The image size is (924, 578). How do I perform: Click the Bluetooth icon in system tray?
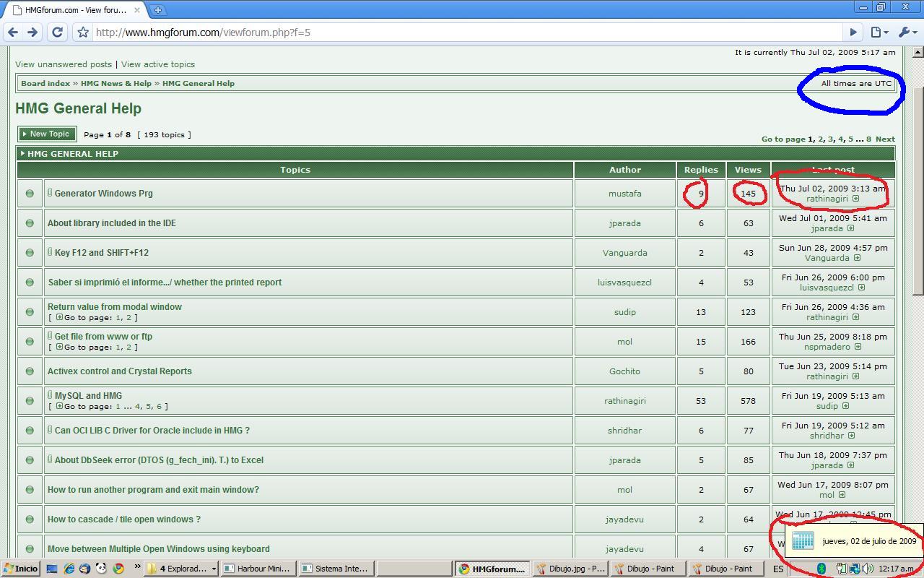[821, 569]
